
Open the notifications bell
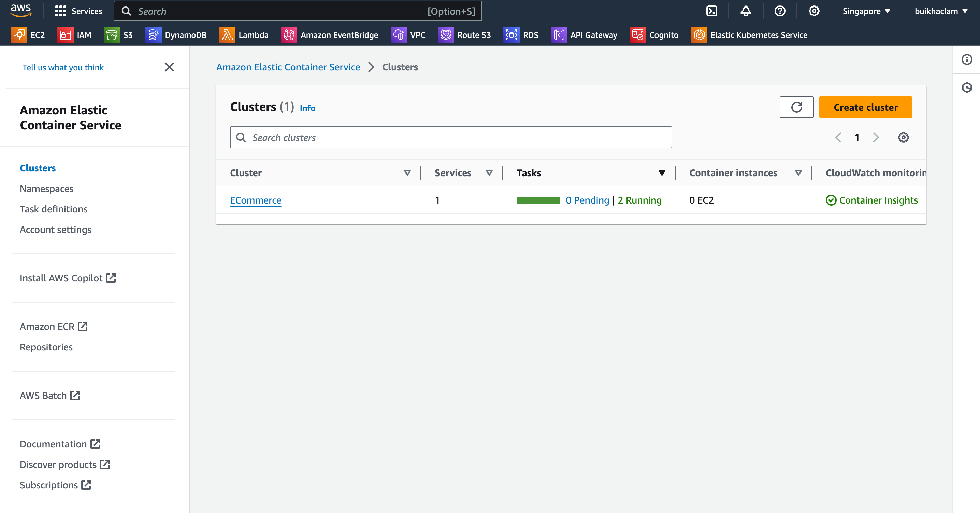point(746,11)
